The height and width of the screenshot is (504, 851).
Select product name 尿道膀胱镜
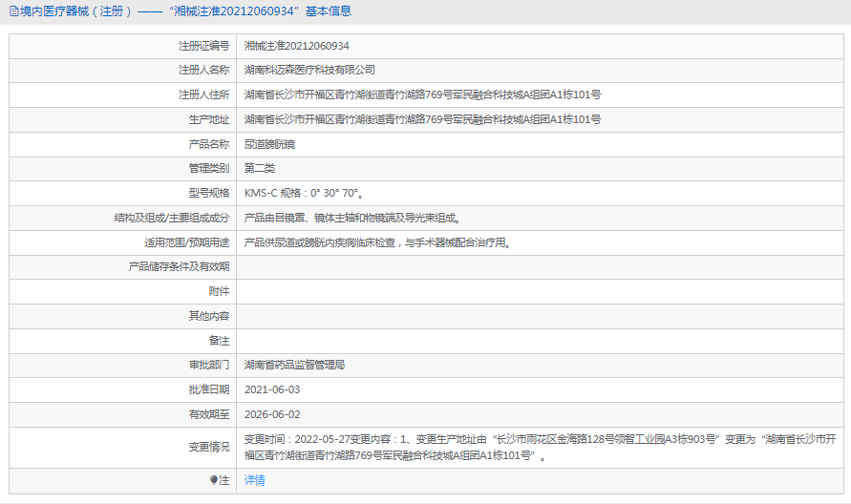[269, 144]
